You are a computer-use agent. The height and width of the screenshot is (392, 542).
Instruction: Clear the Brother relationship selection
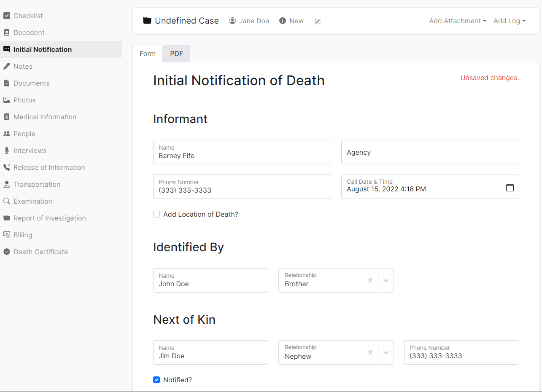tap(370, 280)
